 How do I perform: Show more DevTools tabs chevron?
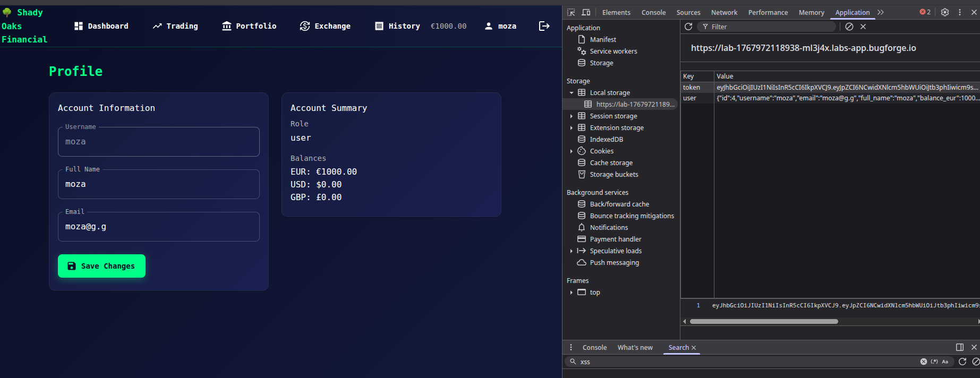click(x=881, y=12)
